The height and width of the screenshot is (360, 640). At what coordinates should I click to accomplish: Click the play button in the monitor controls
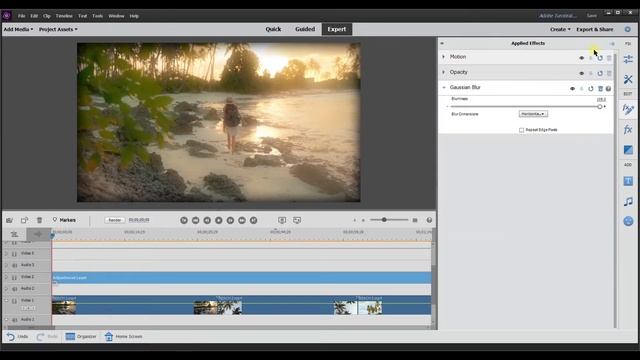(x=219, y=220)
